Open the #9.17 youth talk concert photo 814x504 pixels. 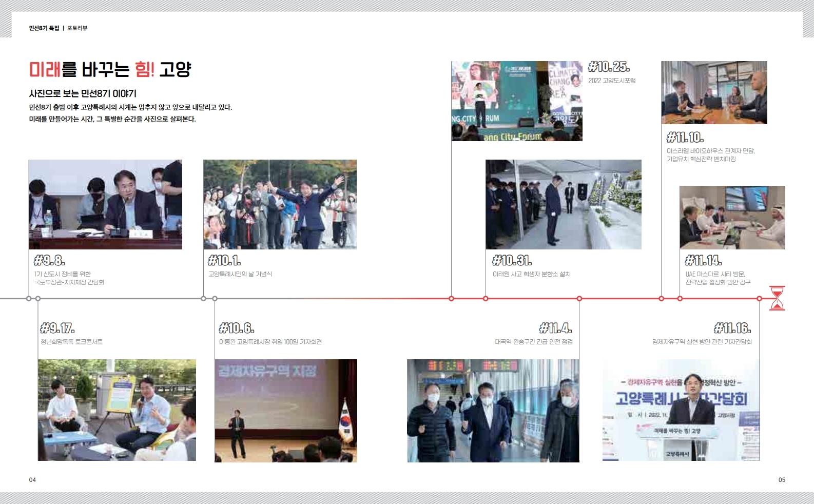(117, 410)
